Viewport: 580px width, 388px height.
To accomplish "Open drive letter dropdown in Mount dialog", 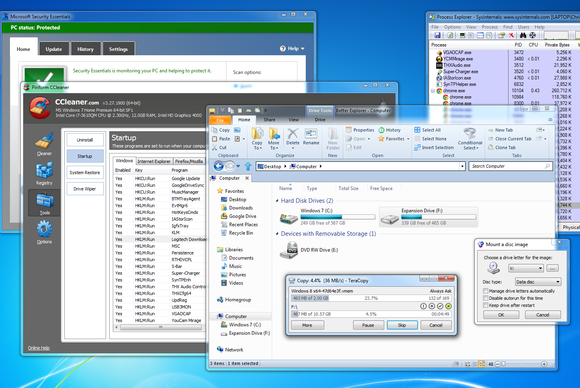I will pos(526,268).
